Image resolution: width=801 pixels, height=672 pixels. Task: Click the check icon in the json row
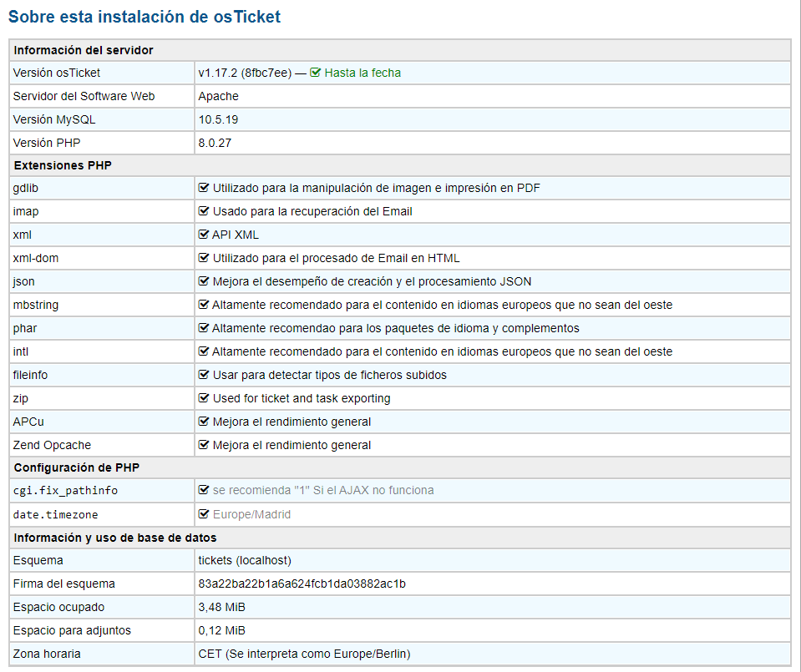pyautogui.click(x=204, y=281)
